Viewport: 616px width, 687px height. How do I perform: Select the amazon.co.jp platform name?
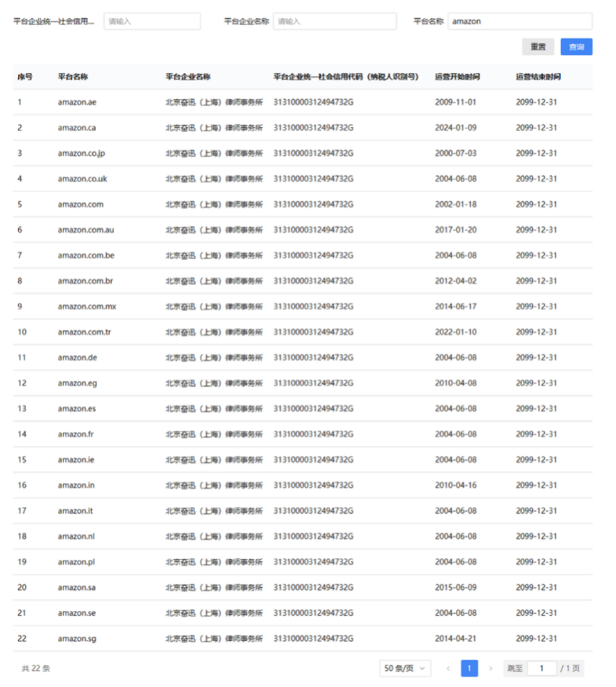click(x=82, y=153)
